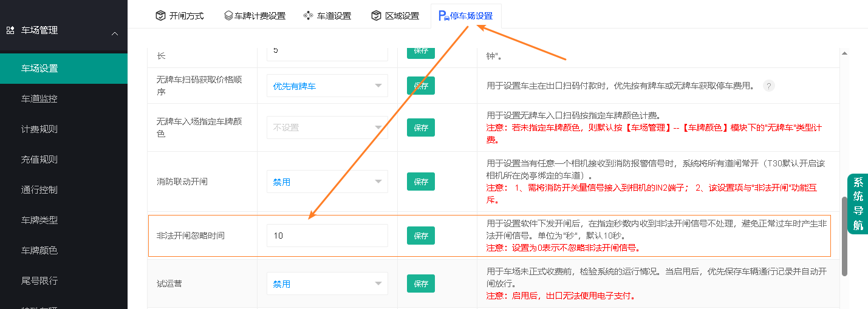Open 车道监控 in the sidebar
This screenshot has width=868, height=309.
(x=64, y=99)
